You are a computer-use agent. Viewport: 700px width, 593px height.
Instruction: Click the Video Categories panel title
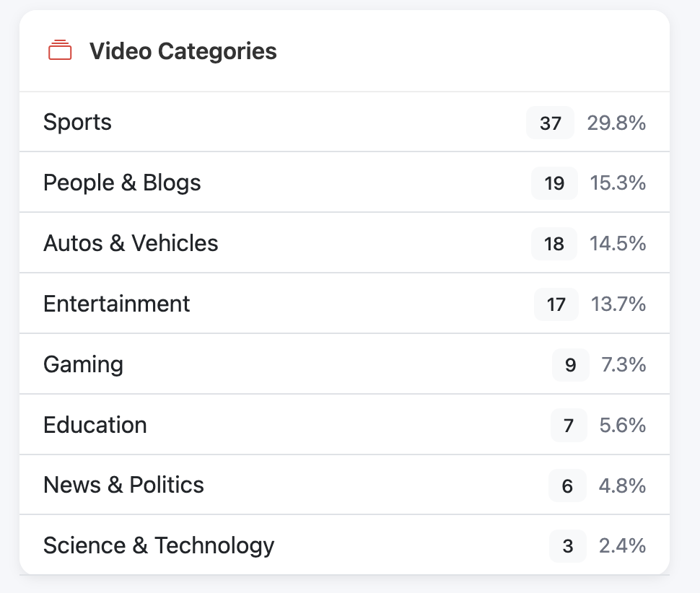tap(183, 51)
